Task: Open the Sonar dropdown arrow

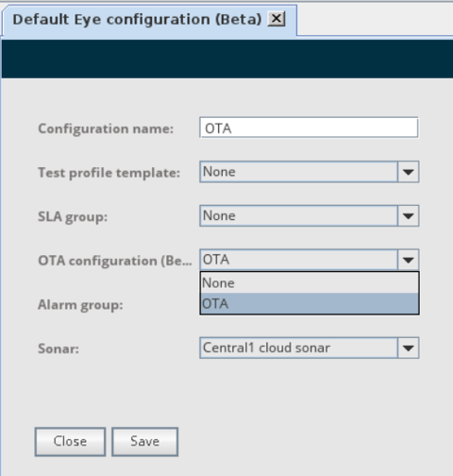Action: point(408,348)
